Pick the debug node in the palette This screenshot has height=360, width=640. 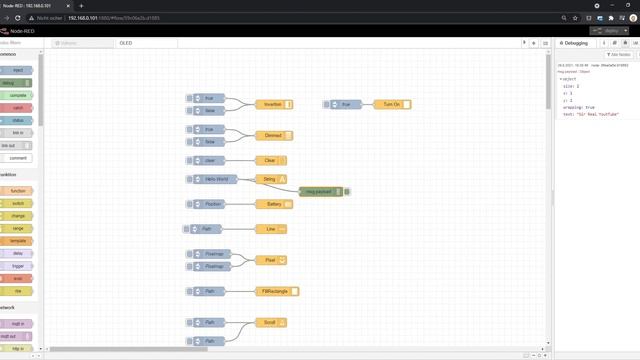16,83
